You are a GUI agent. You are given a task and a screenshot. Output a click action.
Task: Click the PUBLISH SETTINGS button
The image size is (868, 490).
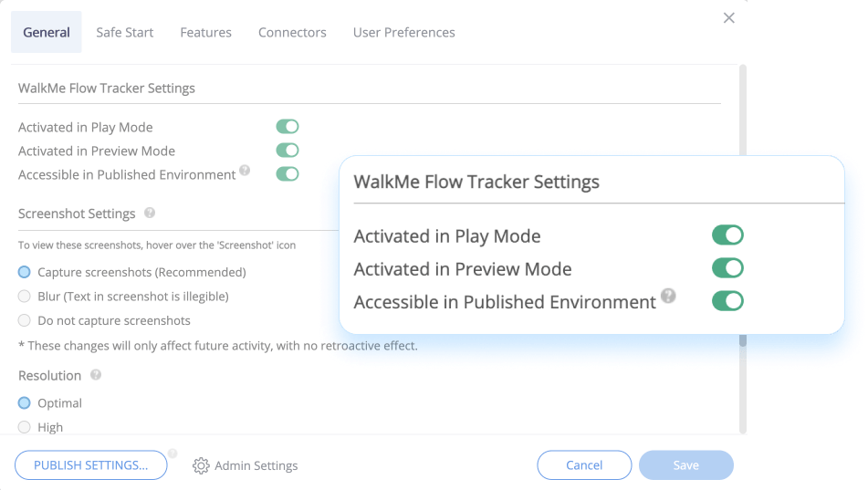click(x=90, y=465)
